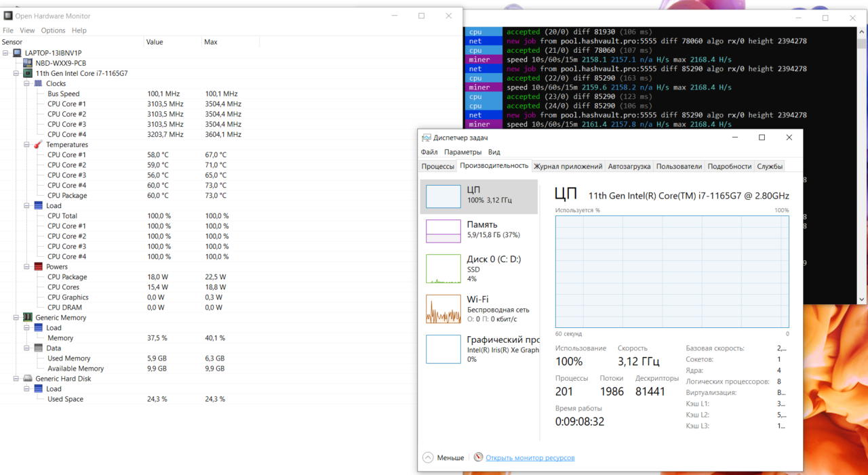The height and width of the screenshot is (475, 868).
Task: Open the Options menu in Open Hardware Monitor
Action: pyautogui.click(x=53, y=30)
